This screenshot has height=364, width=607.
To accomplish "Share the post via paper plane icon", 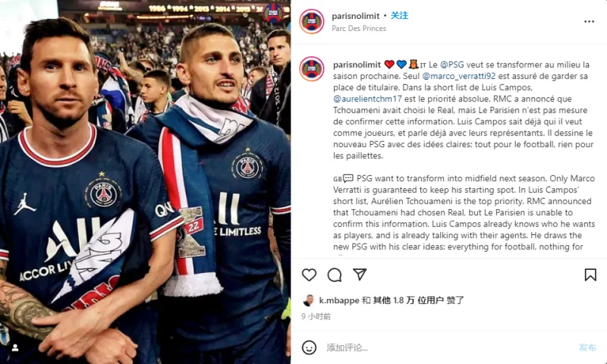I will (x=360, y=275).
